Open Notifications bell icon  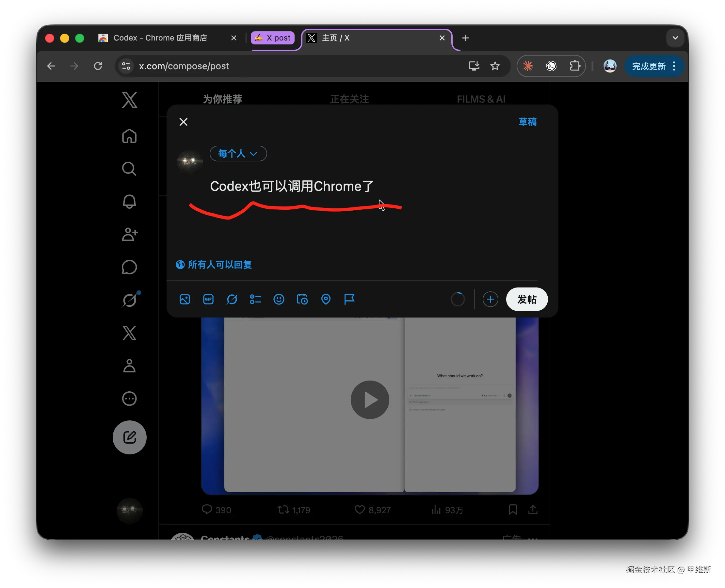pyautogui.click(x=129, y=202)
